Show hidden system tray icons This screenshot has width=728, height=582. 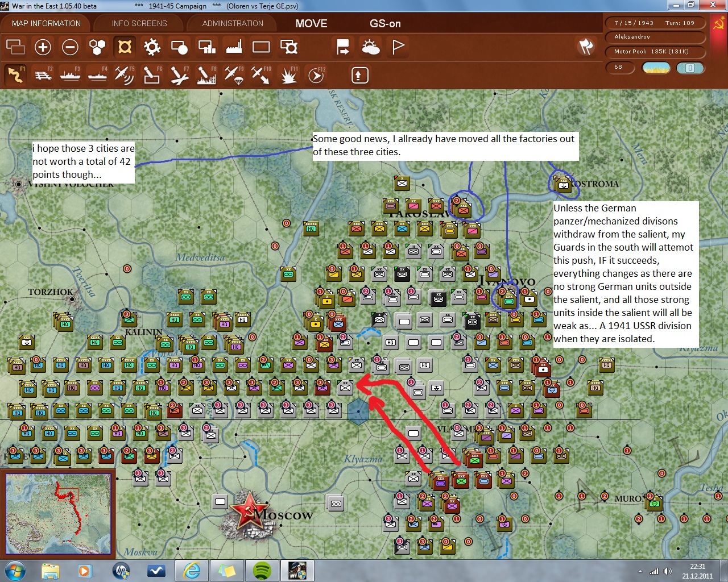coord(640,571)
